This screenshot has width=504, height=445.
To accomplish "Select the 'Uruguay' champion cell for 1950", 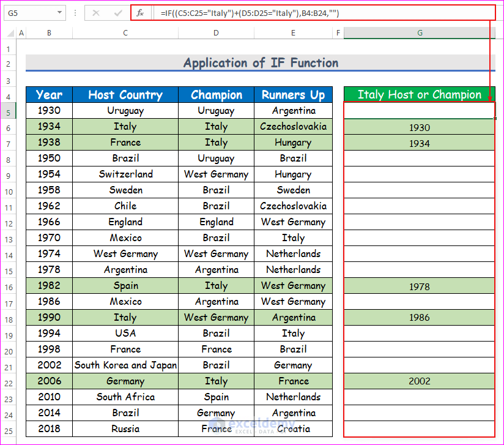I will tap(217, 159).
